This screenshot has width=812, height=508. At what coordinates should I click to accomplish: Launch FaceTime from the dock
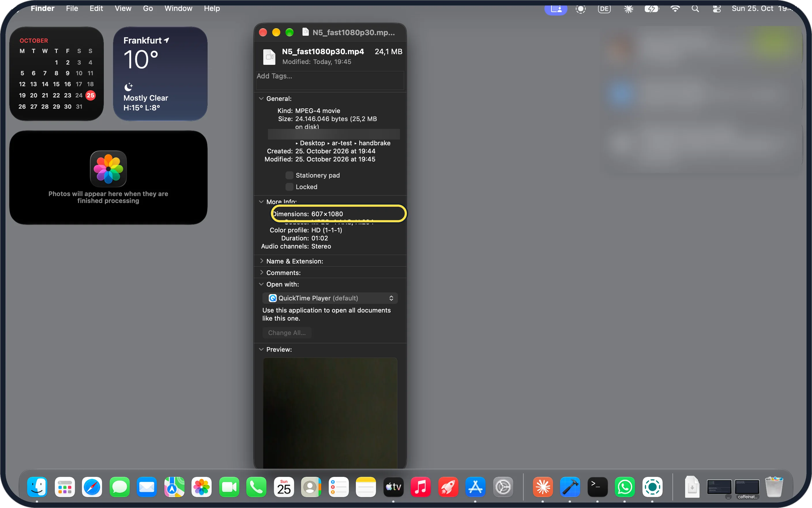click(x=229, y=487)
